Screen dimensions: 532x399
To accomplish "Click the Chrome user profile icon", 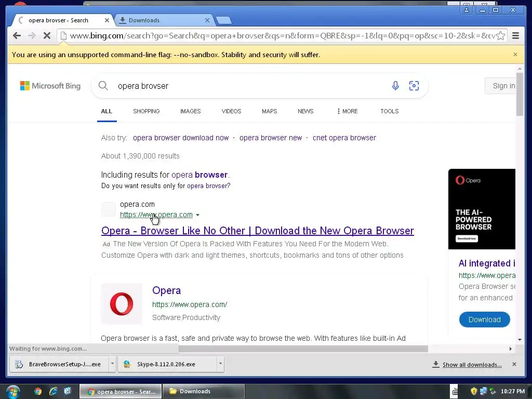I will pos(467,10).
